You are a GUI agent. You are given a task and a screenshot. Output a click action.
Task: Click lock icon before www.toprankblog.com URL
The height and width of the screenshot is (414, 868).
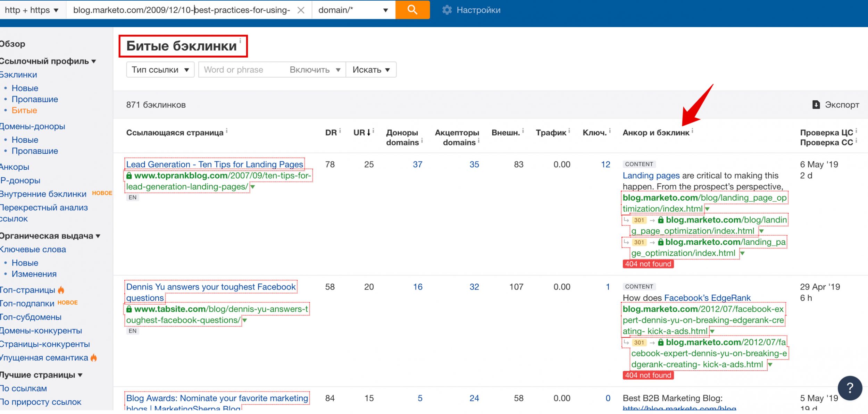point(129,176)
